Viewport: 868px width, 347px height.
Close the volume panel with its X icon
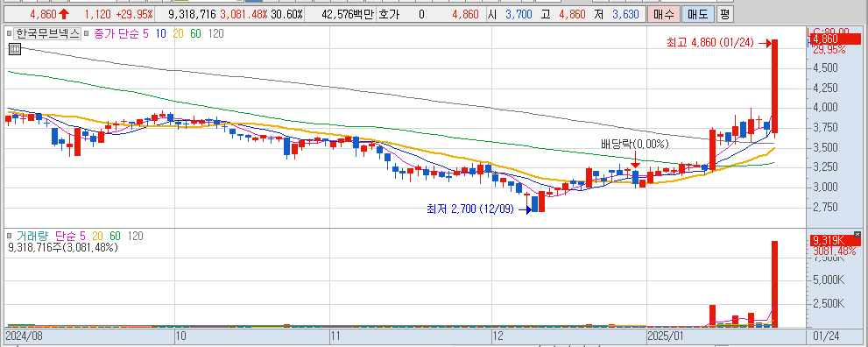click(x=857, y=234)
